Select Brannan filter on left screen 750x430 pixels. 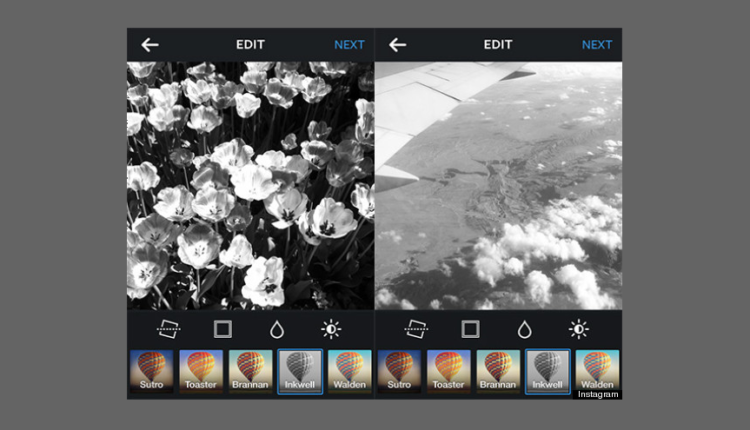[x=250, y=372]
